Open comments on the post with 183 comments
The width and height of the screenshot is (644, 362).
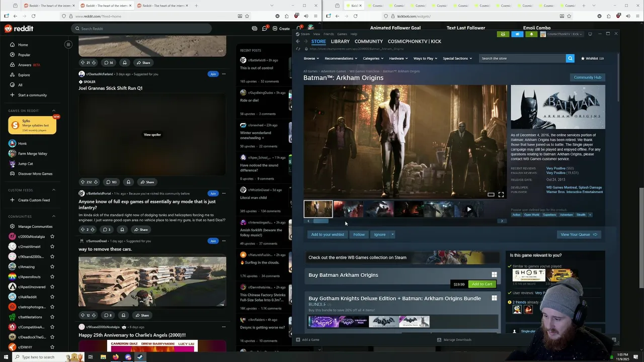coord(111,182)
